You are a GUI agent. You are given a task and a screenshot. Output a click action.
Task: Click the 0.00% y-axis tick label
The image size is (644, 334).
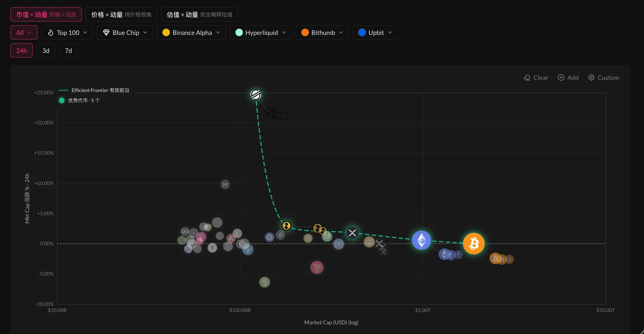point(47,244)
